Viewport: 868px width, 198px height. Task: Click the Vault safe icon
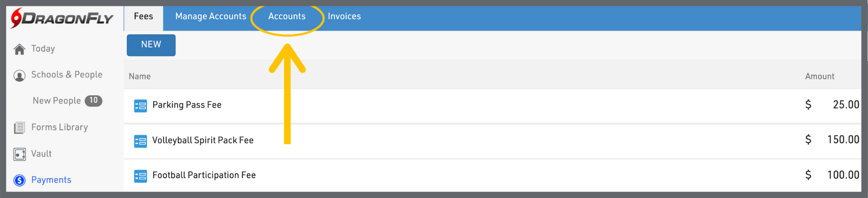click(19, 155)
